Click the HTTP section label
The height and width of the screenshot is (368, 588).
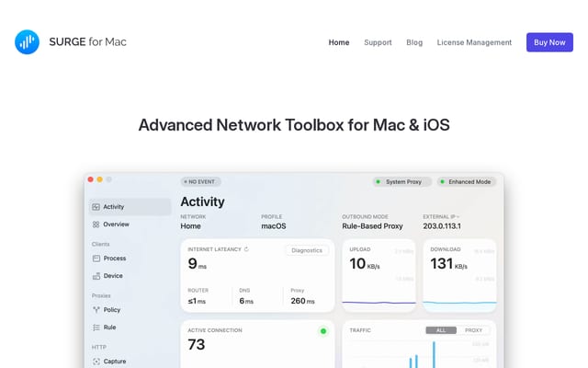click(x=99, y=347)
